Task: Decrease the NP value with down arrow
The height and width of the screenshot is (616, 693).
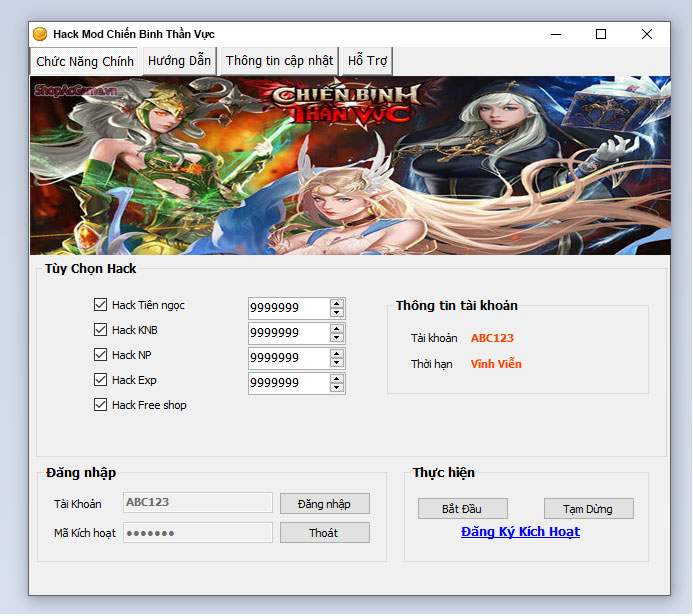Action: click(x=337, y=362)
